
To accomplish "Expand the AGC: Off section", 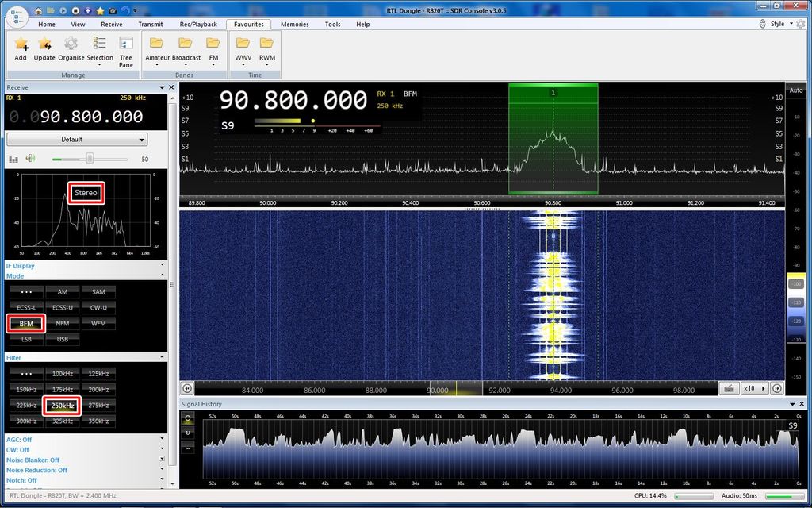I will pyautogui.click(x=162, y=440).
